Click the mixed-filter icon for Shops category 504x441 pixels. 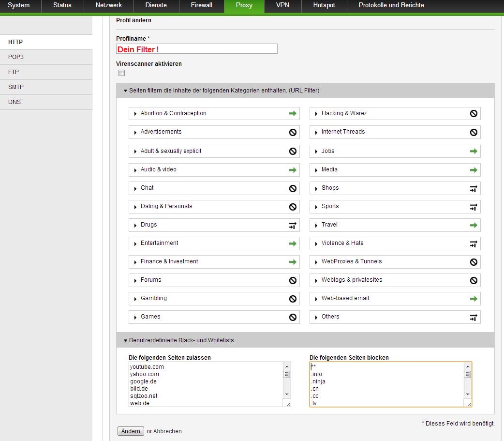coord(474,188)
